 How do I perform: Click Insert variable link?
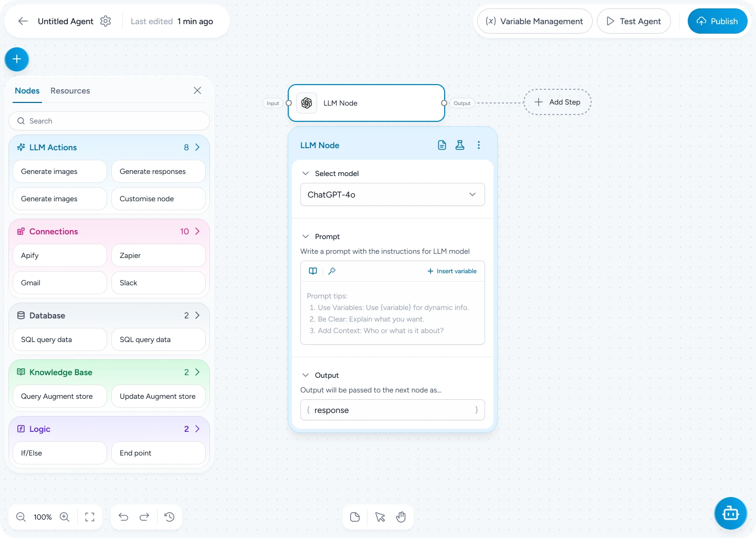(x=452, y=271)
